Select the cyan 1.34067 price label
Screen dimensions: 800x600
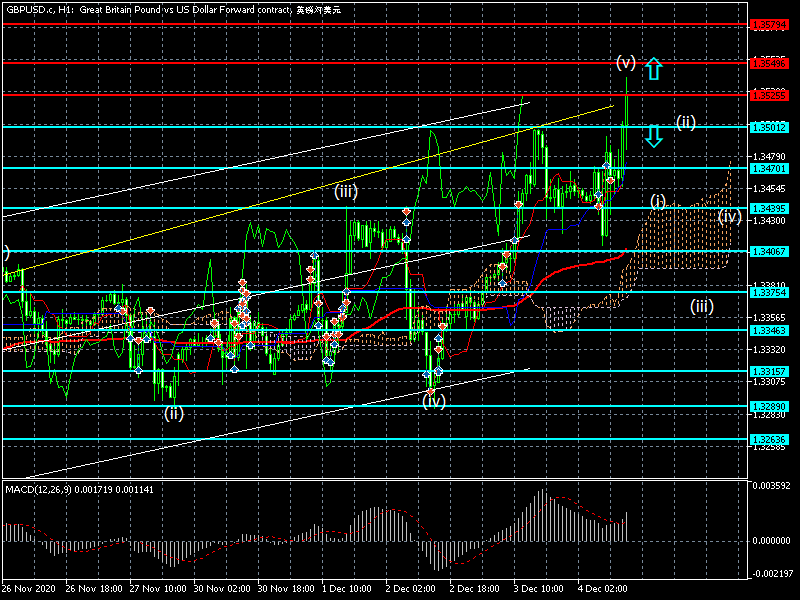click(769, 252)
